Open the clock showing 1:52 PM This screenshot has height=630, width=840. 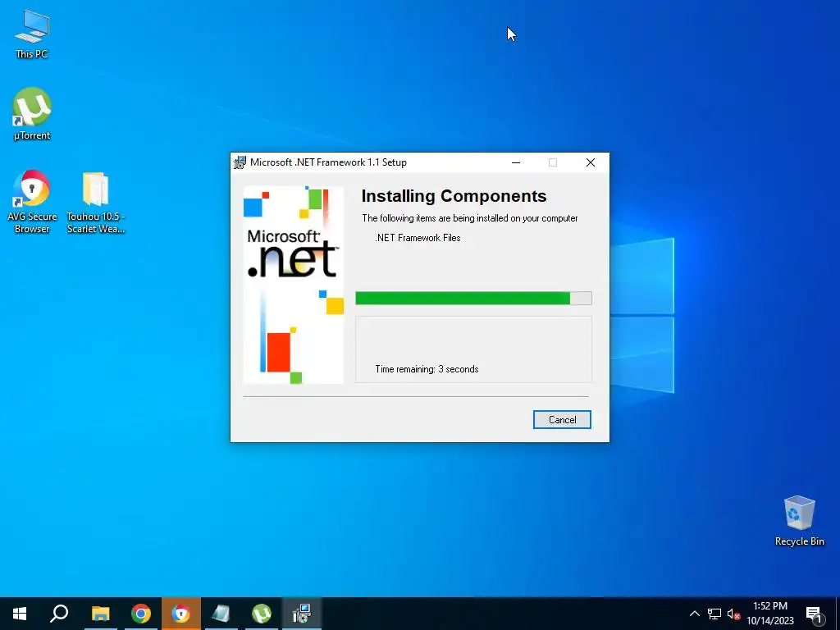(770, 614)
